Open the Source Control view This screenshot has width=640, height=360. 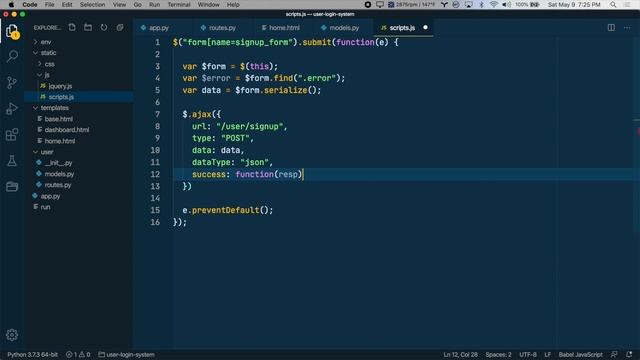tap(12, 82)
